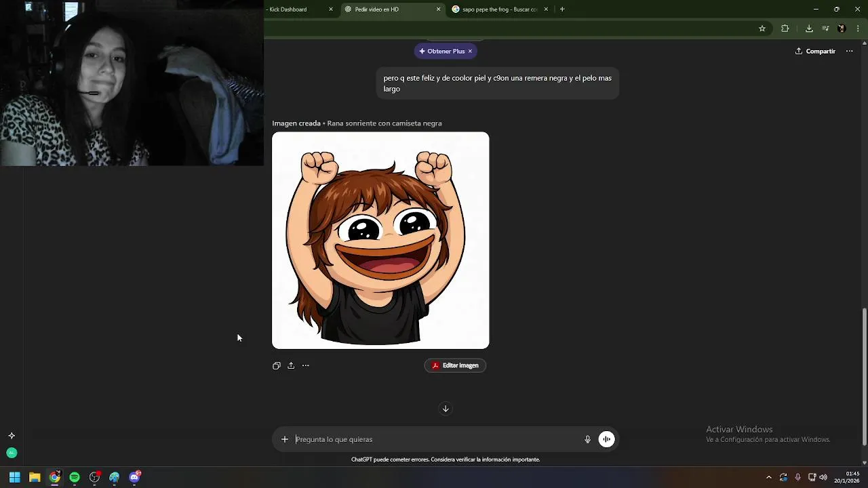The height and width of the screenshot is (488, 868).
Task: Open Discord from the taskbar
Action: point(134,477)
